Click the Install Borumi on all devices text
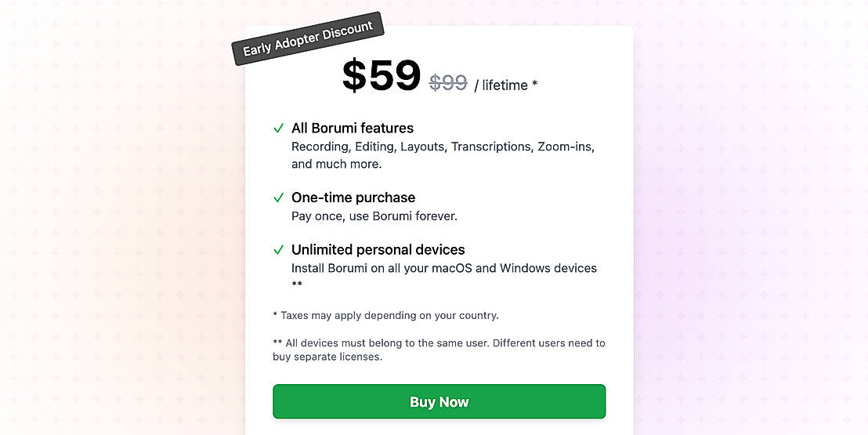 [444, 268]
